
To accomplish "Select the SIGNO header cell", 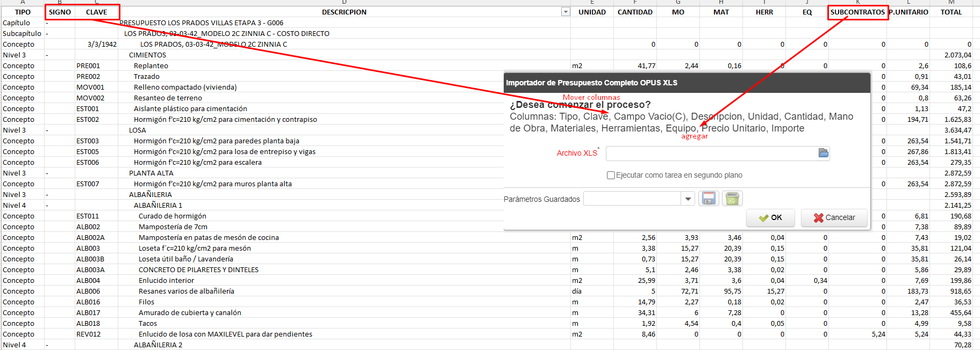I will click(x=60, y=12).
